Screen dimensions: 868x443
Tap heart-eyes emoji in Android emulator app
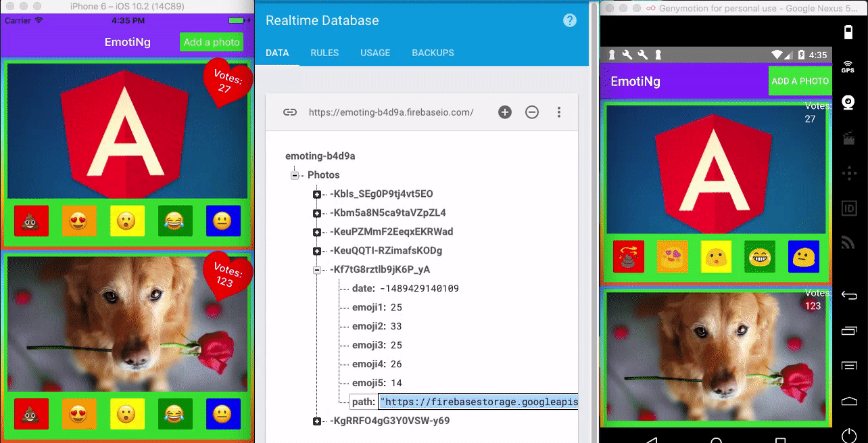point(672,257)
